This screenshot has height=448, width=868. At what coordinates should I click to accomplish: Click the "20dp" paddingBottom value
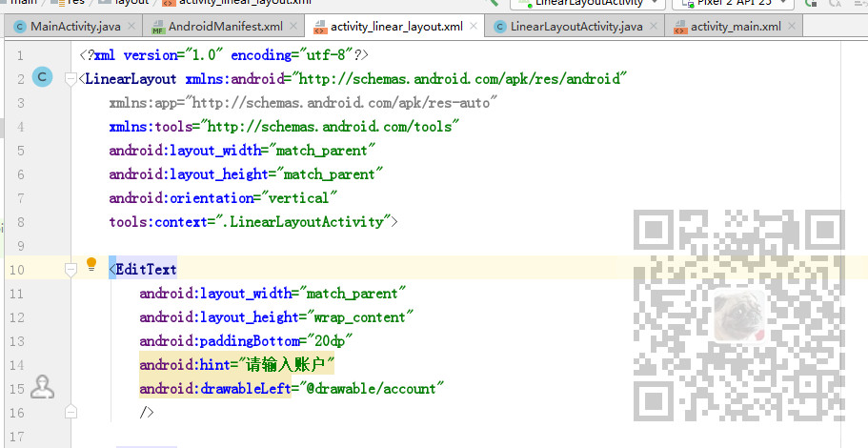point(330,340)
